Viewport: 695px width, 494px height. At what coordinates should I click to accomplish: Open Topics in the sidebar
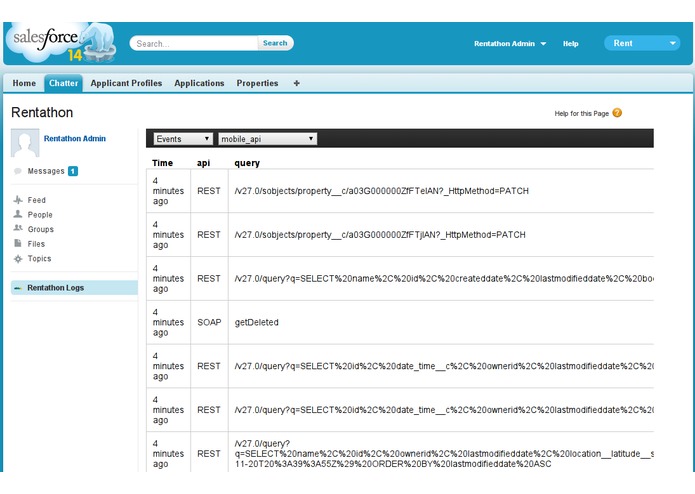coord(39,258)
